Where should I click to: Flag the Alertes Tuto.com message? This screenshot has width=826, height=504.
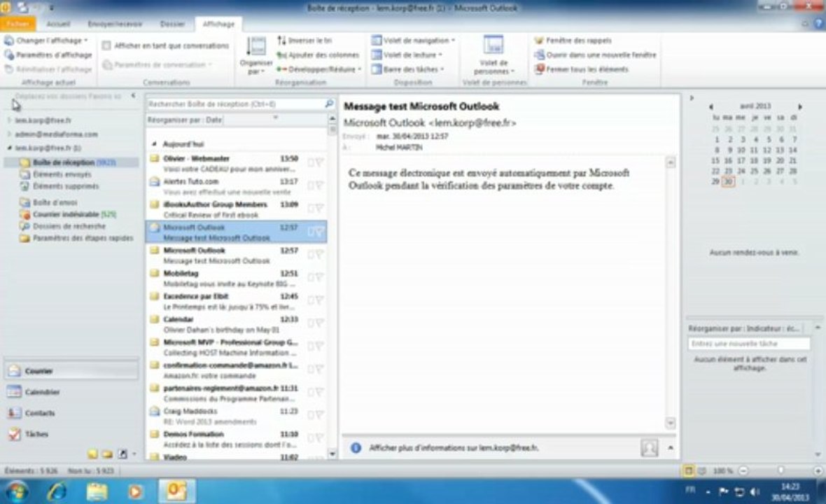tap(319, 185)
